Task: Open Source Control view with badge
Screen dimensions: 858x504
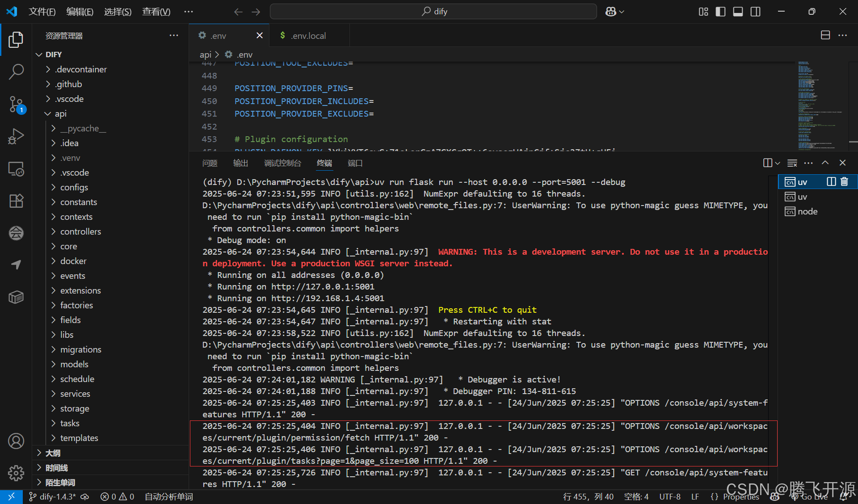Action: pyautogui.click(x=16, y=104)
